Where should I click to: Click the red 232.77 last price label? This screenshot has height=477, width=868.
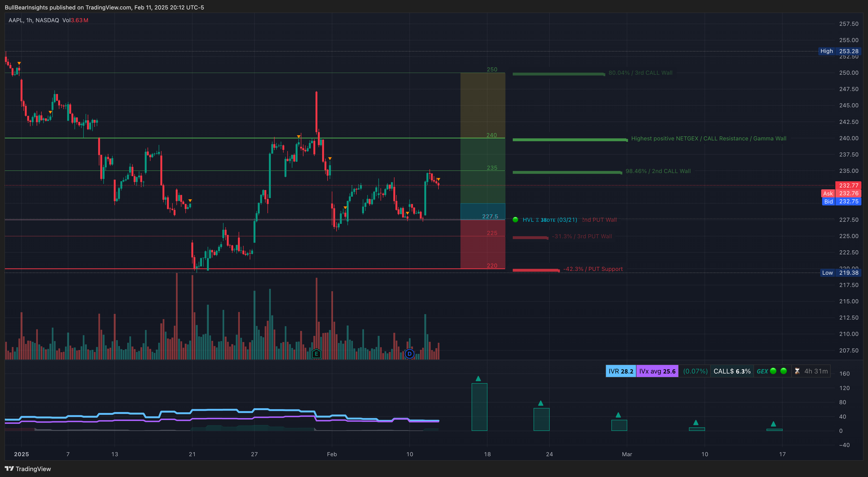click(848, 185)
